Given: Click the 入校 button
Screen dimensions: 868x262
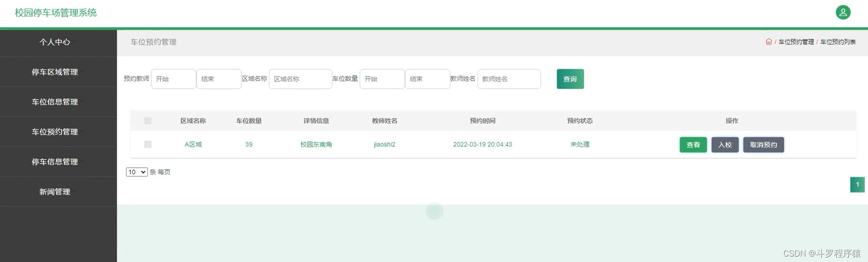Looking at the screenshot, I should 725,145.
